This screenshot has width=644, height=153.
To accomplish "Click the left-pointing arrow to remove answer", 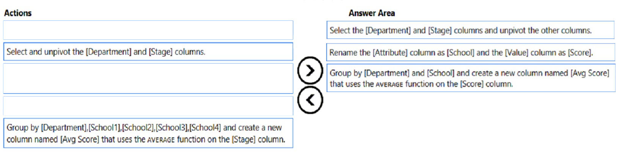I will [x=310, y=100].
